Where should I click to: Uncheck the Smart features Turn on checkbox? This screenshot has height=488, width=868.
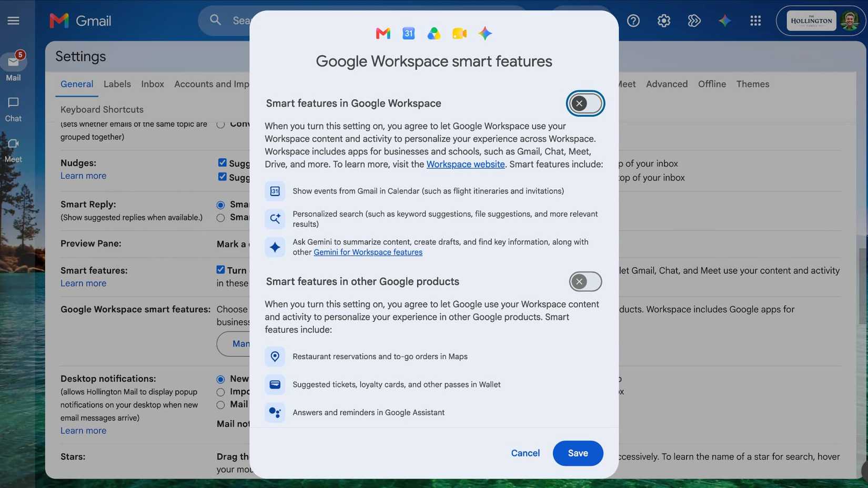coord(220,269)
